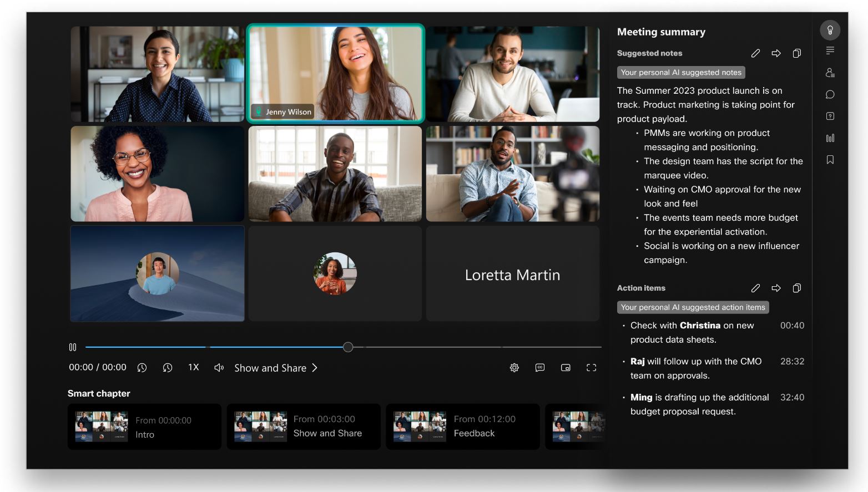
Task: Toggle picture-in-picture mode
Action: pyautogui.click(x=566, y=368)
